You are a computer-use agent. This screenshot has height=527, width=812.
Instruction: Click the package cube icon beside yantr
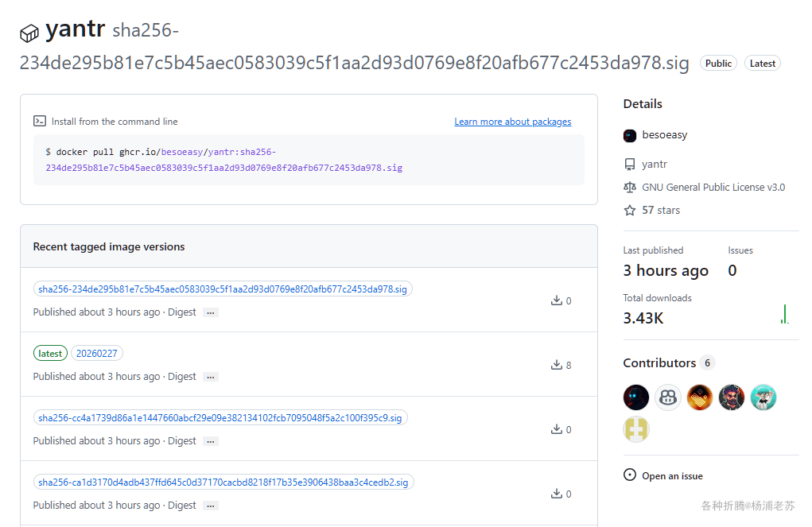click(29, 33)
